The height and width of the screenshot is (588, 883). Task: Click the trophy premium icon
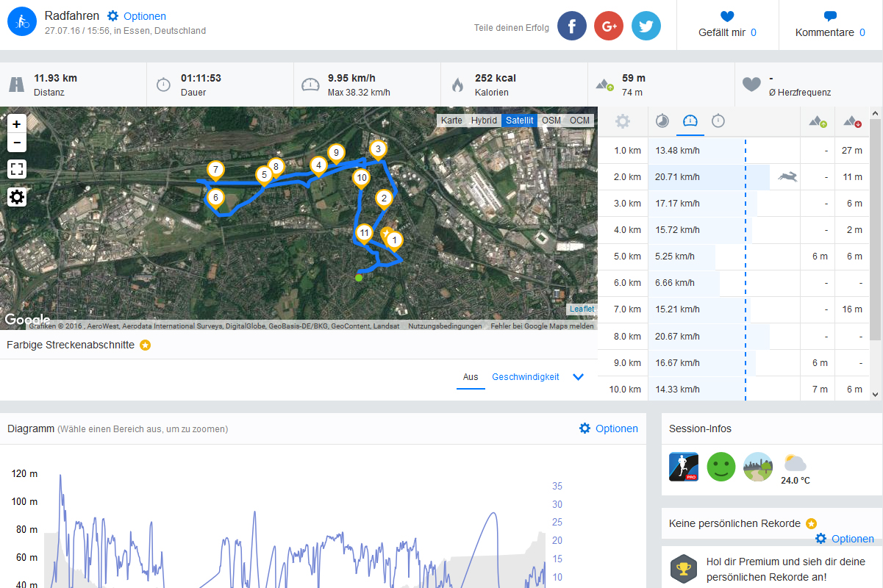point(684,568)
